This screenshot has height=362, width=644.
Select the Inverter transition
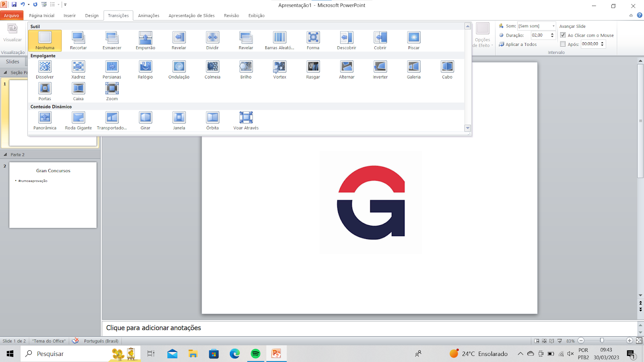click(380, 70)
